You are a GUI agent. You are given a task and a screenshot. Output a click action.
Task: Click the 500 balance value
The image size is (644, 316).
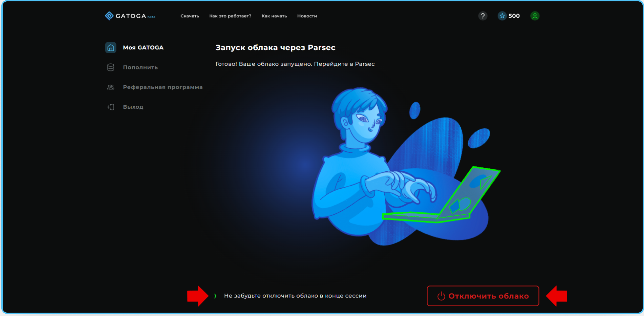[514, 16]
